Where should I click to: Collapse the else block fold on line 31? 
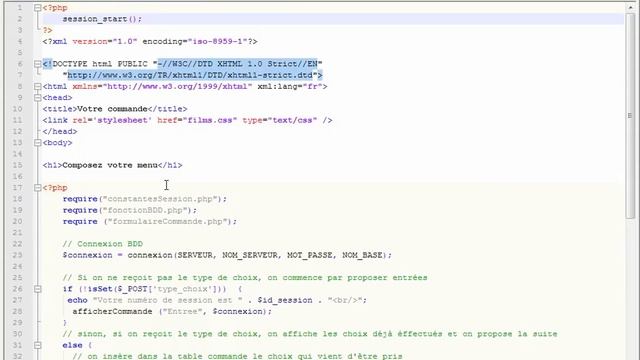(38, 345)
